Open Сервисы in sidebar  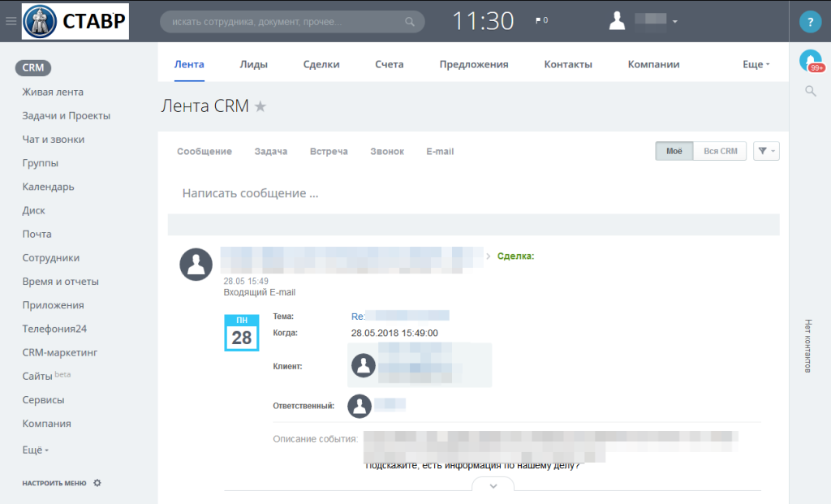pyautogui.click(x=44, y=399)
